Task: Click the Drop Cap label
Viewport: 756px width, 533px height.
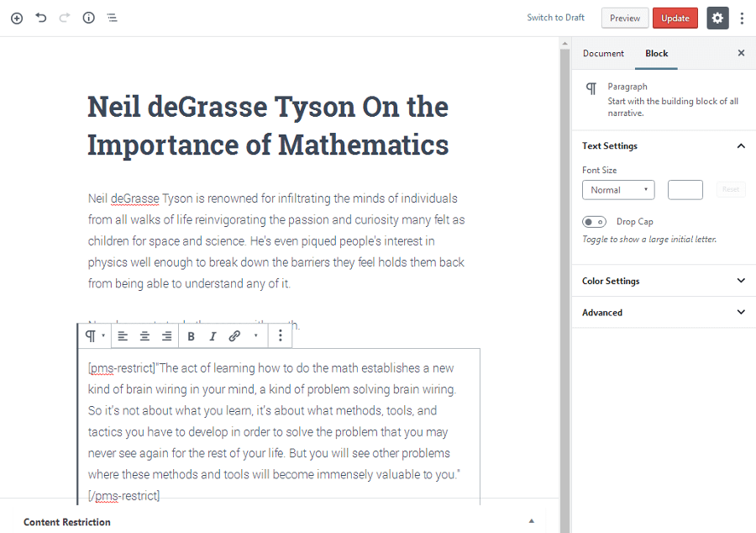Action: pos(634,222)
